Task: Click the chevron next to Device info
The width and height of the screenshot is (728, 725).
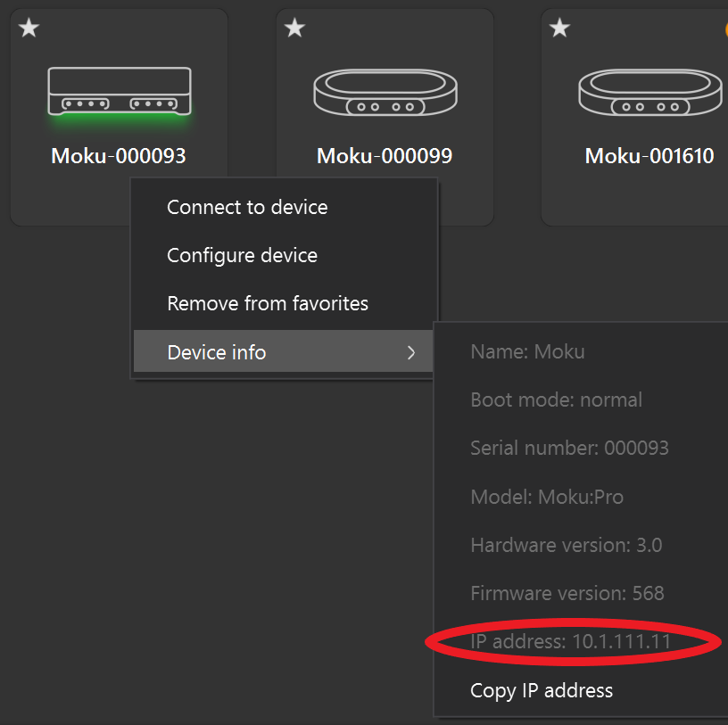Action: tap(411, 352)
